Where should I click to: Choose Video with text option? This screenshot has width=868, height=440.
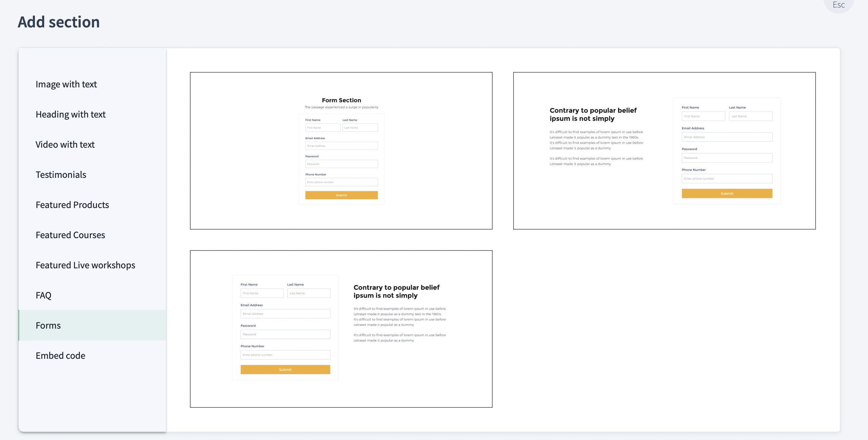[x=65, y=145]
